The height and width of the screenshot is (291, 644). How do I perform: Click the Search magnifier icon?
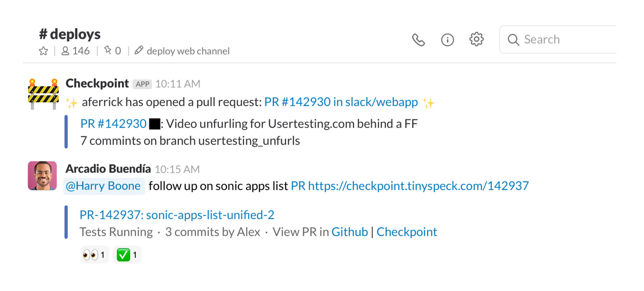(x=513, y=40)
